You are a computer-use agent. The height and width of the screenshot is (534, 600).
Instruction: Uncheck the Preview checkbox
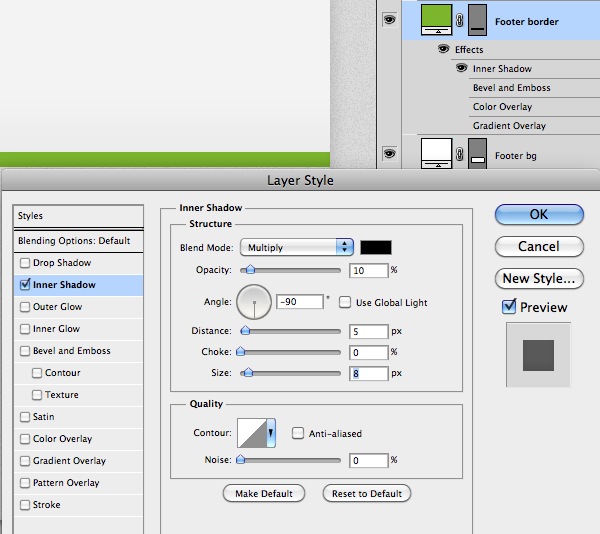click(x=509, y=307)
